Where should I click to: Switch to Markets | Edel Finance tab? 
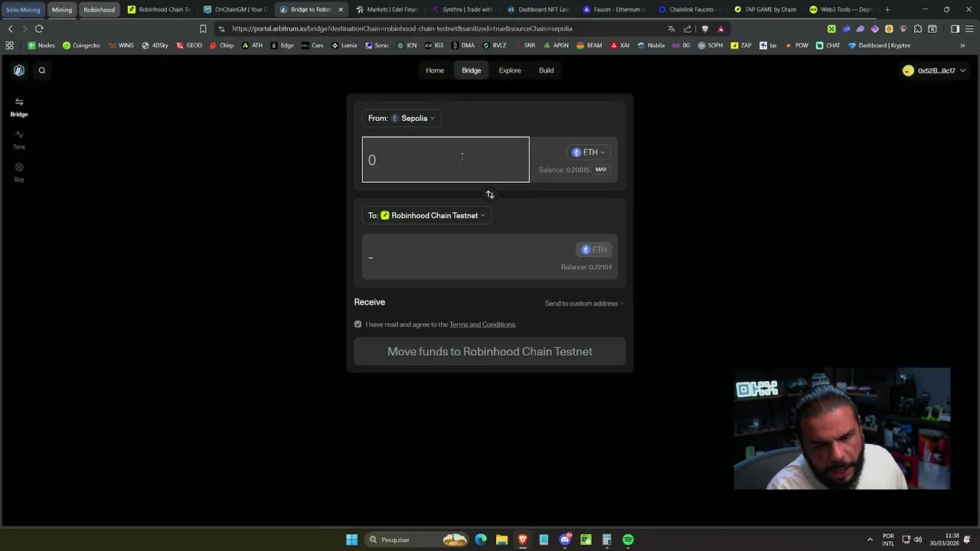coord(387,9)
